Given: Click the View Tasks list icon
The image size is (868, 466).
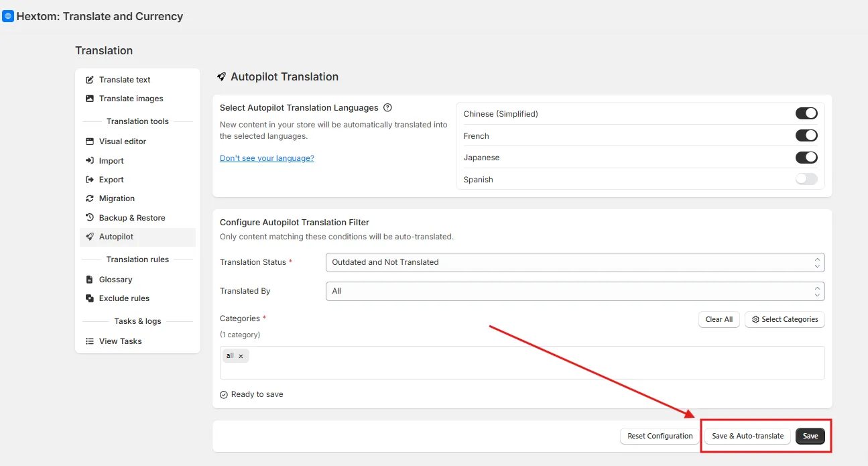Looking at the screenshot, I should (90, 341).
